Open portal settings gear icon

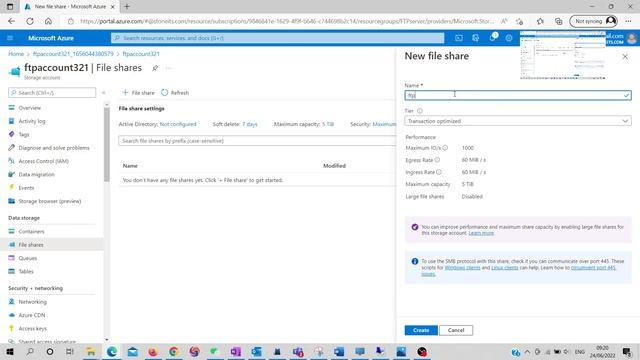pos(509,38)
